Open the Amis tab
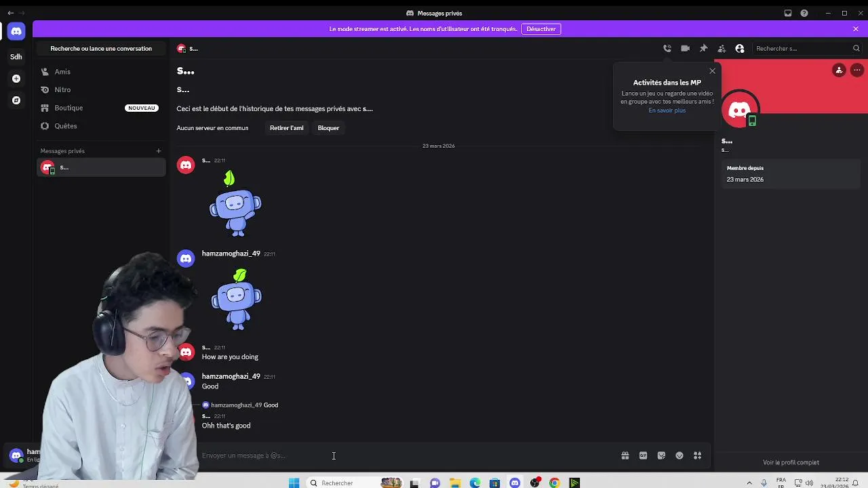This screenshot has height=488, width=868. click(x=101, y=72)
